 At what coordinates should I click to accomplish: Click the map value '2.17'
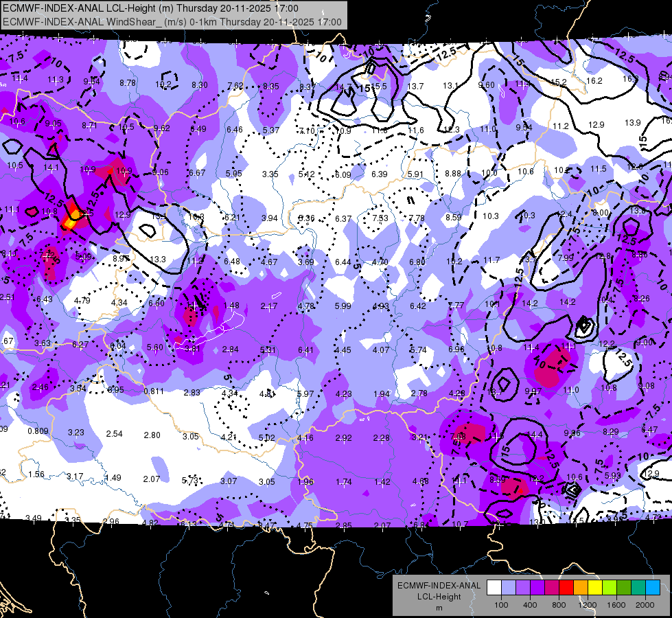pyautogui.click(x=269, y=306)
